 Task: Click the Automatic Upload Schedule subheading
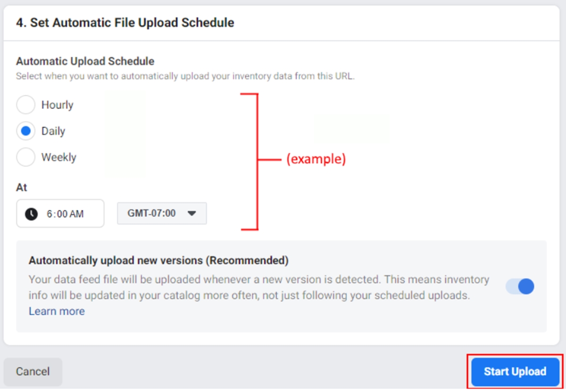(85, 61)
